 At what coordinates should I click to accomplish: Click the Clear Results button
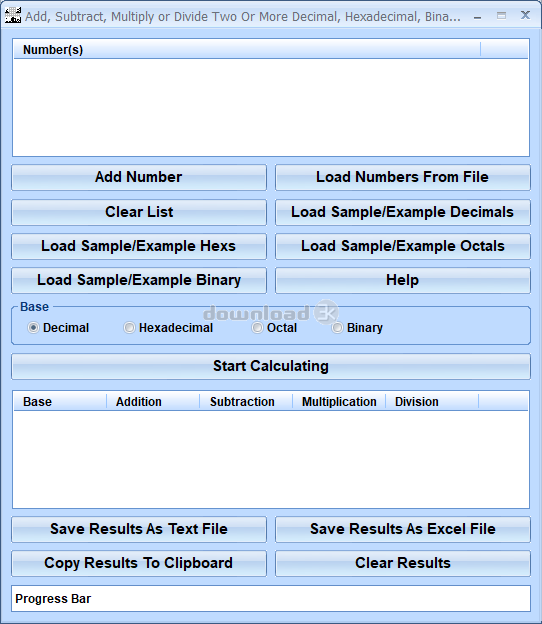[403, 564]
